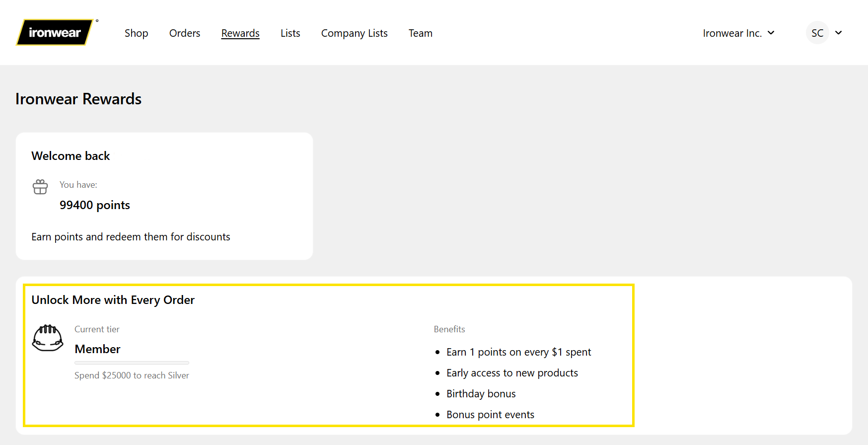Open the Ironwear Inc. company dropdown

(x=738, y=33)
